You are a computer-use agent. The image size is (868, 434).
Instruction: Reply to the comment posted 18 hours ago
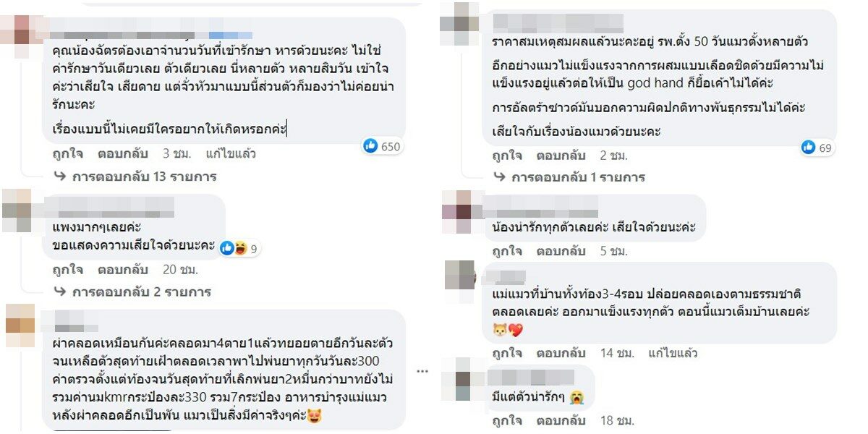pyautogui.click(x=561, y=420)
